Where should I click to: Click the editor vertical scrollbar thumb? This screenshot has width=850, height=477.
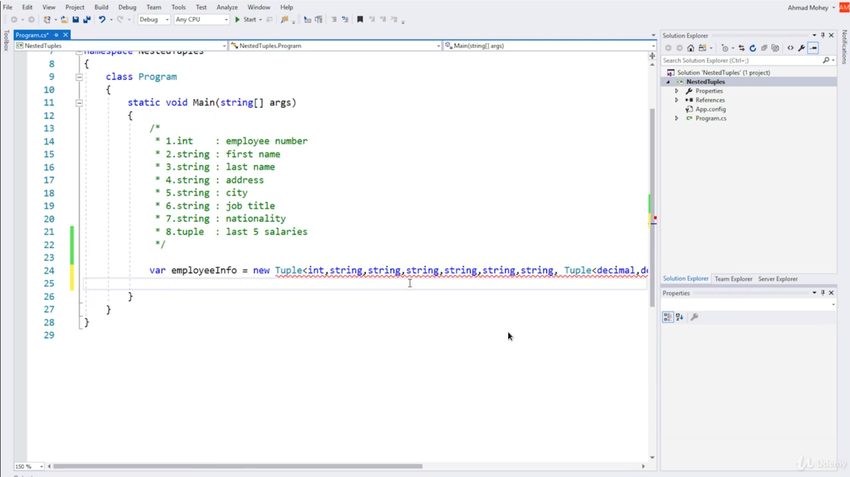(x=652, y=208)
